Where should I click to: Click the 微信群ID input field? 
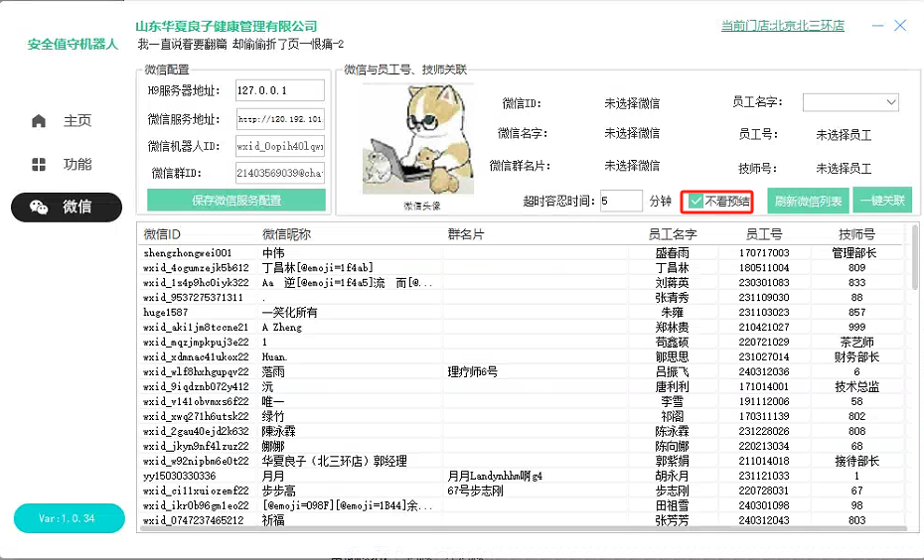[279, 173]
